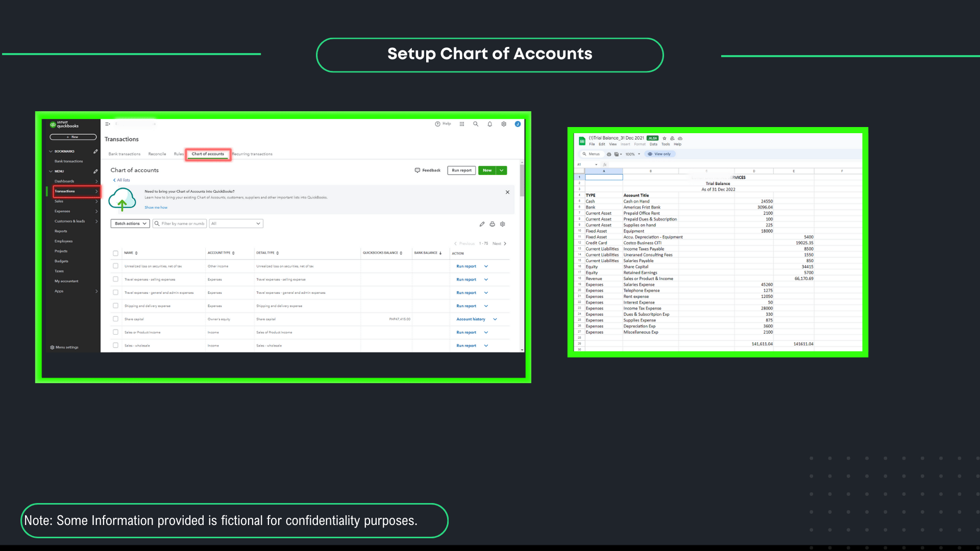Open the table settings gear icon
Screen dimensions: 980x551
pyautogui.click(x=503, y=224)
